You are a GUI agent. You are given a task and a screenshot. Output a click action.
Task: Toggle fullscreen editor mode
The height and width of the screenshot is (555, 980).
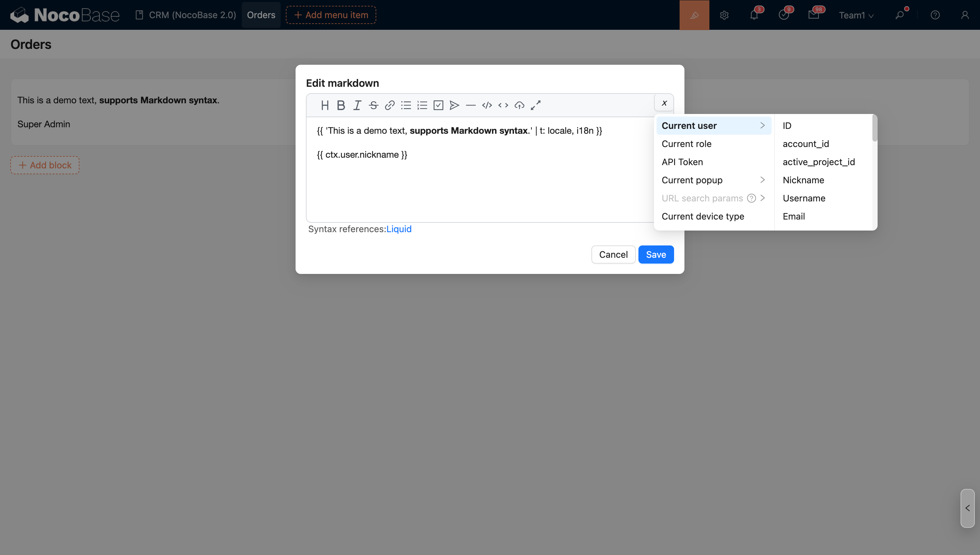click(536, 105)
